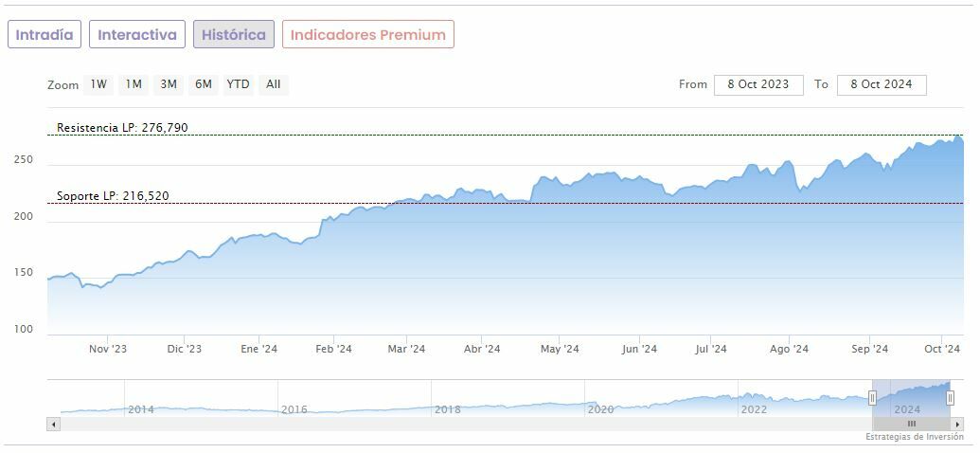This screenshot has width=980, height=453.
Task: Select the Histórica tab
Action: tap(234, 35)
